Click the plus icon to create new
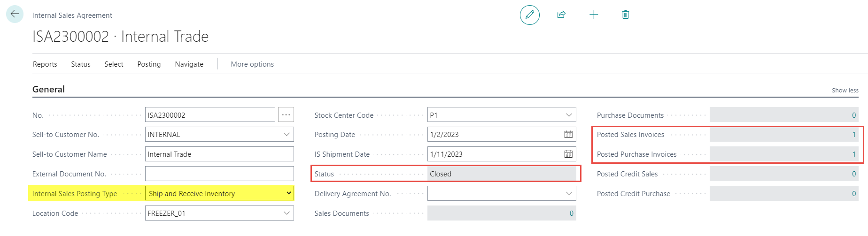868x236 pixels. point(594,15)
